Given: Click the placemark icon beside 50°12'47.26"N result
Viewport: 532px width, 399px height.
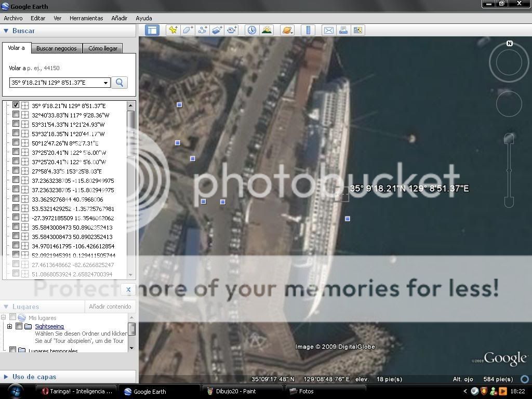Looking at the screenshot, I should 25,143.
